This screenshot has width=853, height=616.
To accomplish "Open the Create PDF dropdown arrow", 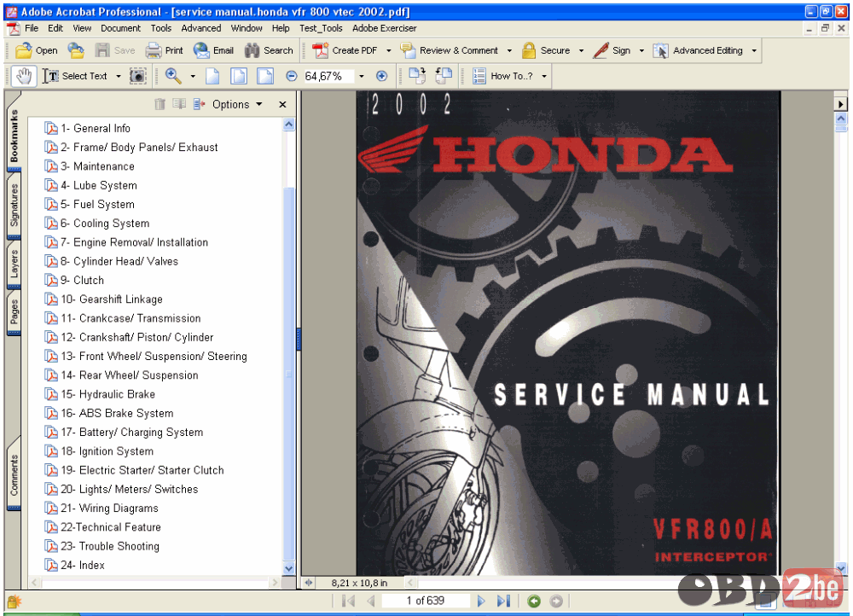I will pyautogui.click(x=388, y=50).
